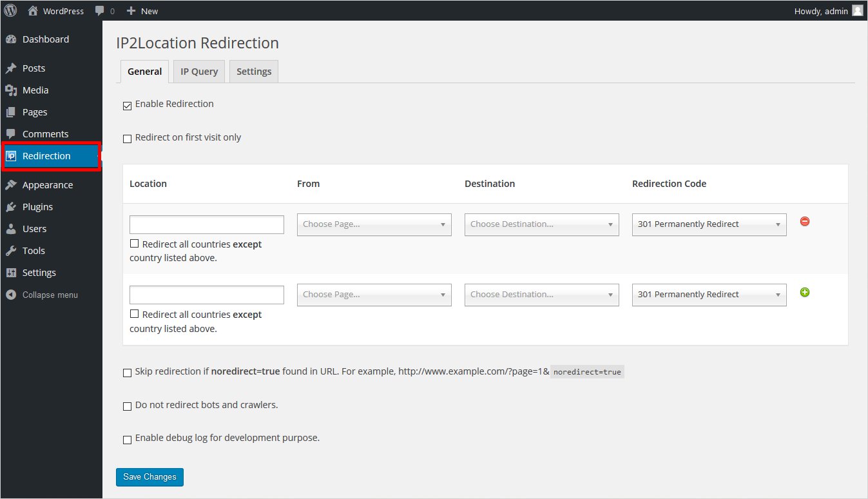The height and width of the screenshot is (499, 868).
Task: Open Plugins from the sidebar
Action: pos(37,207)
